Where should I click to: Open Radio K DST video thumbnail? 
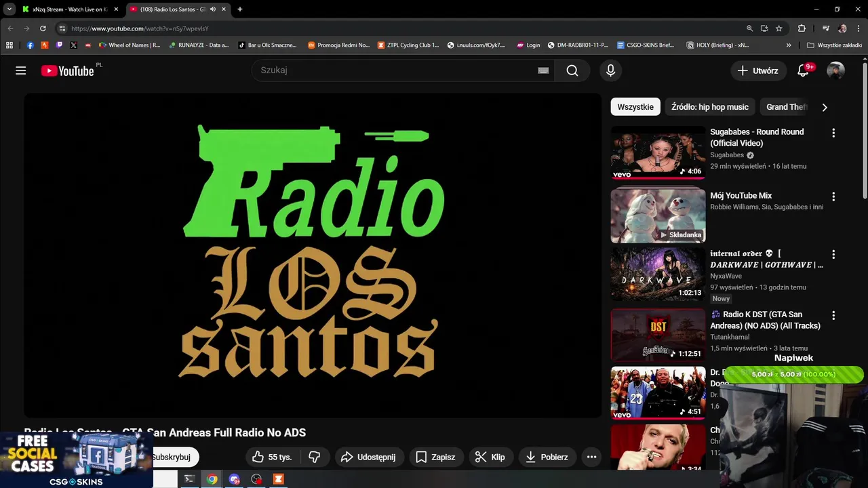(x=658, y=335)
